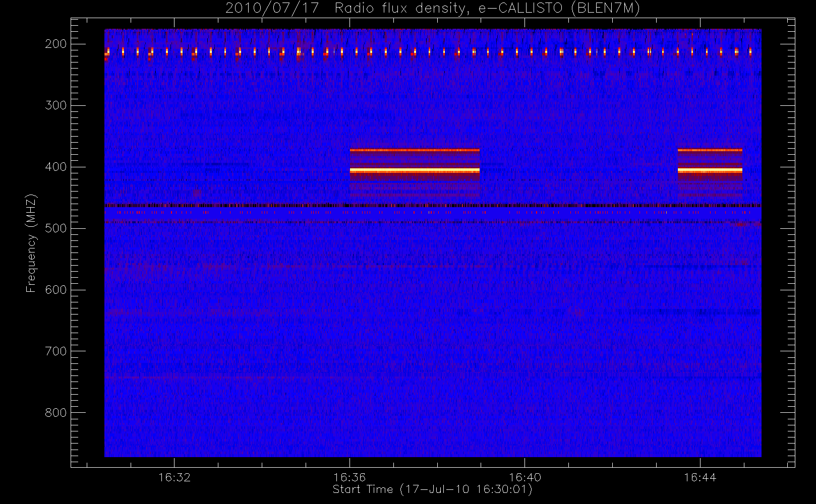The image size is (816, 504).
Task: Click the plot title '2010/07/17 Radio flux density'
Action: (432, 8)
